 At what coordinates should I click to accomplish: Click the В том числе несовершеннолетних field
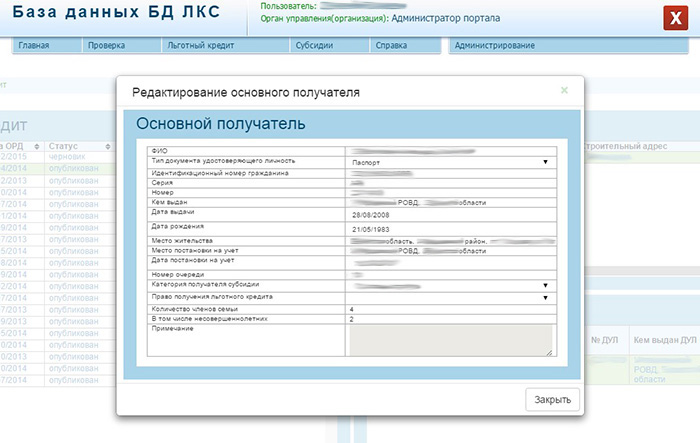point(450,319)
